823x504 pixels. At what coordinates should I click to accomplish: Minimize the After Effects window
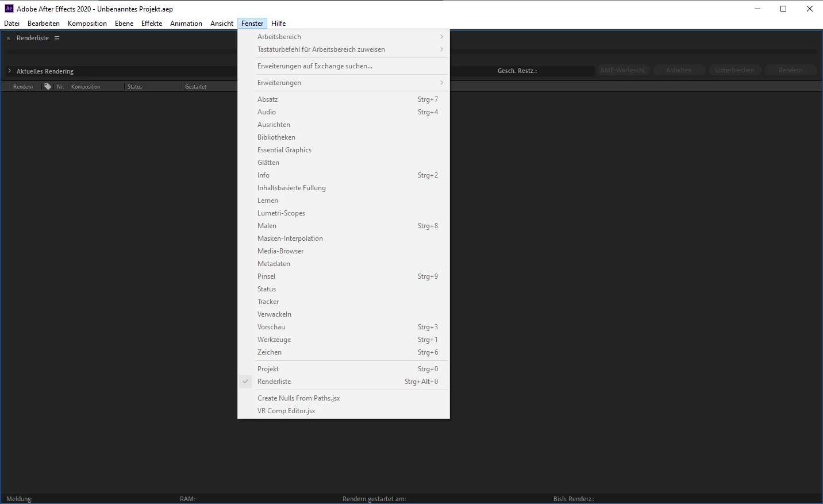(757, 9)
